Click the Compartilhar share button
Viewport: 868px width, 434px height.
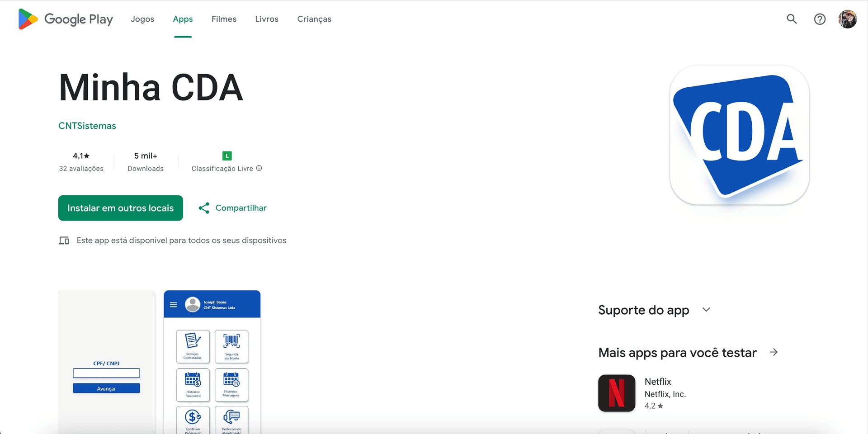[x=233, y=208]
